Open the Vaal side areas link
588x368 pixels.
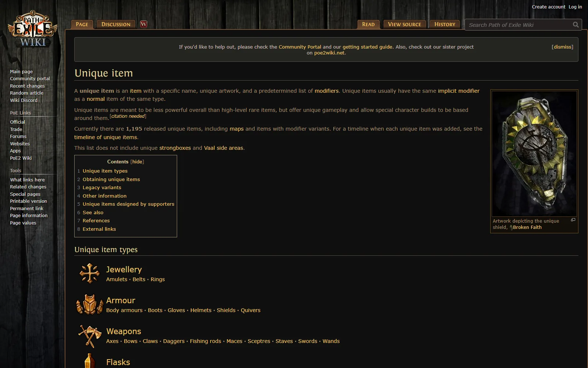[223, 148]
